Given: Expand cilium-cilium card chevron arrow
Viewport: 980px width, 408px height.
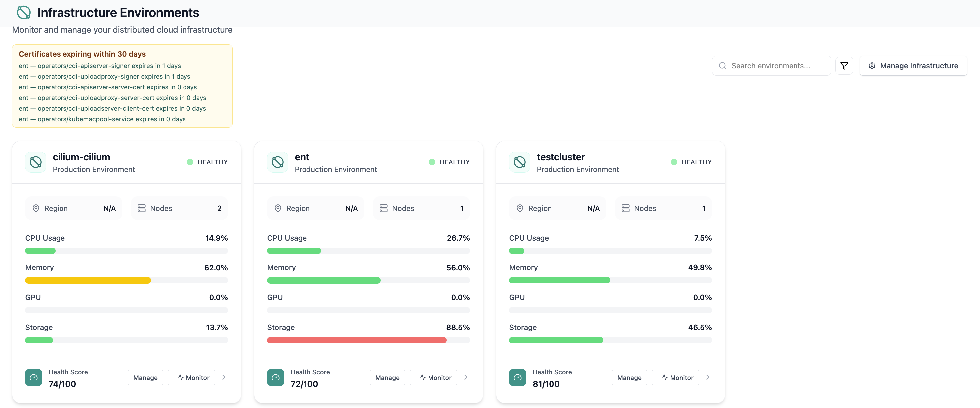Looking at the screenshot, I should click(x=224, y=377).
